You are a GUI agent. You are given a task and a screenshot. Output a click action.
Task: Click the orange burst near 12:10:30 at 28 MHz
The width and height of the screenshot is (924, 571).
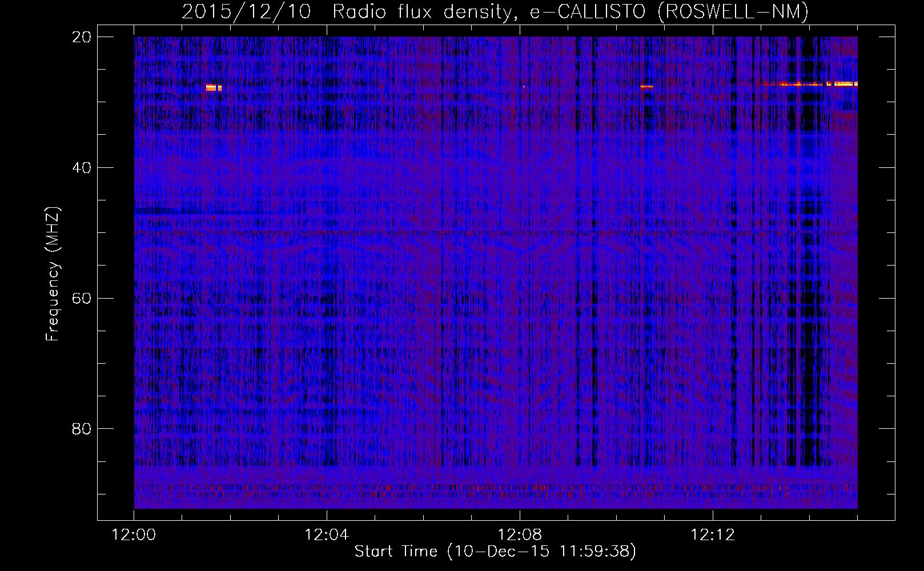[646, 87]
